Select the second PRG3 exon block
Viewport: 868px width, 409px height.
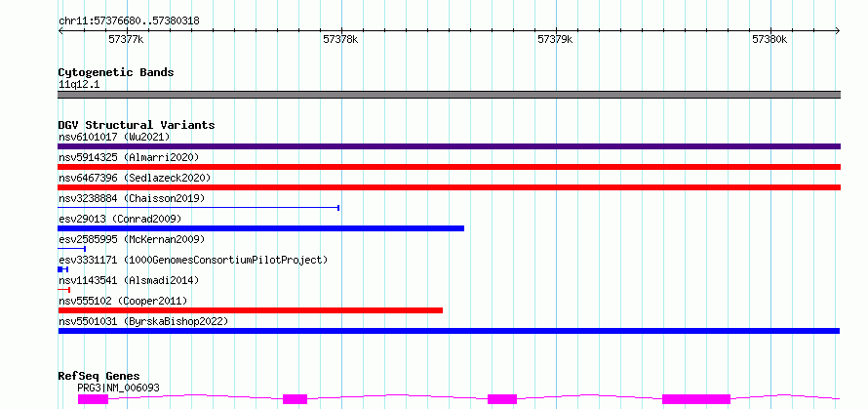[x=296, y=399]
